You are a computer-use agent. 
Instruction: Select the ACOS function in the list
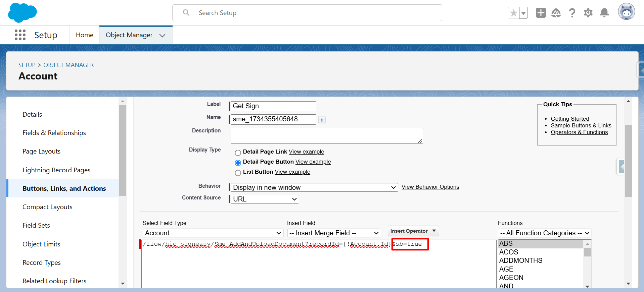541,252
